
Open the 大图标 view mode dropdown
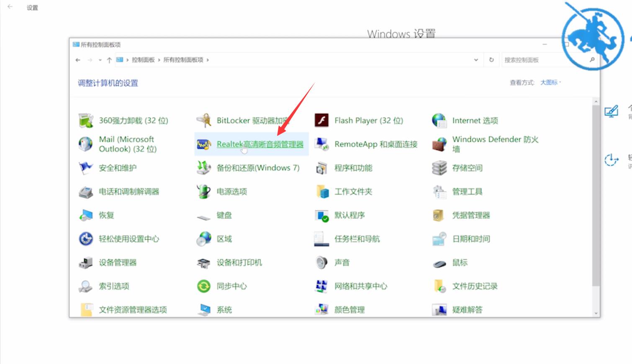coord(550,82)
